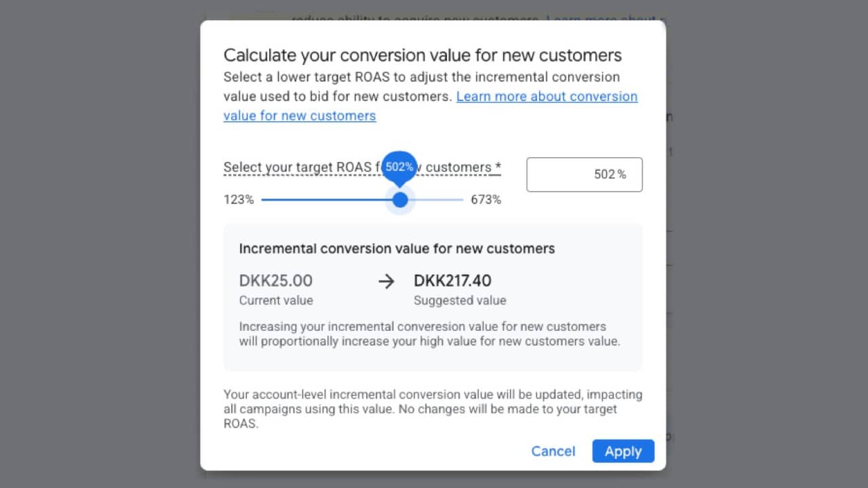Image resolution: width=868 pixels, height=488 pixels.
Task: Click the target ROAS slider handle
Action: click(x=400, y=200)
